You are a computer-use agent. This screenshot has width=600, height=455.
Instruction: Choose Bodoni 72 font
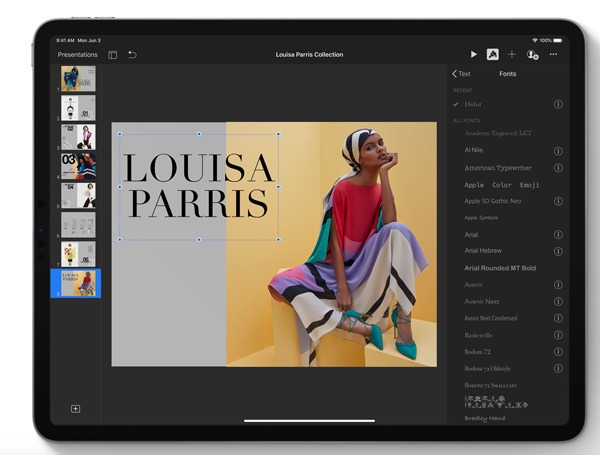[x=477, y=352]
